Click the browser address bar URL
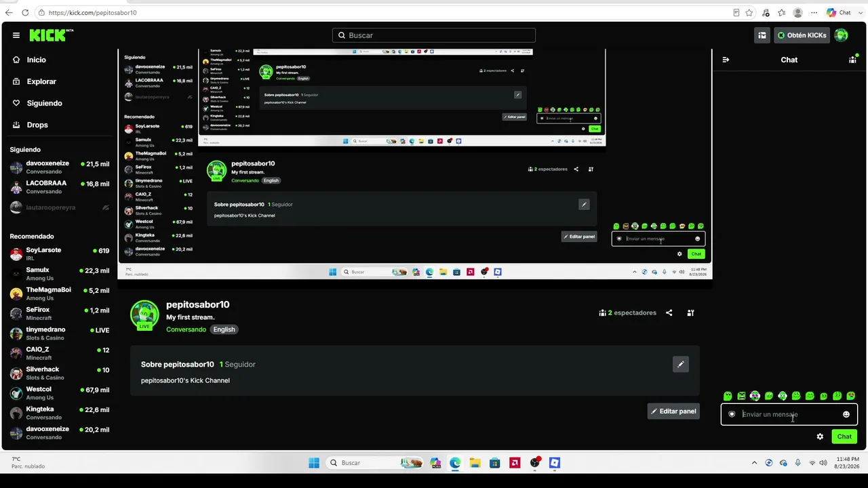Image resolution: width=868 pixels, height=488 pixels. click(x=92, y=12)
